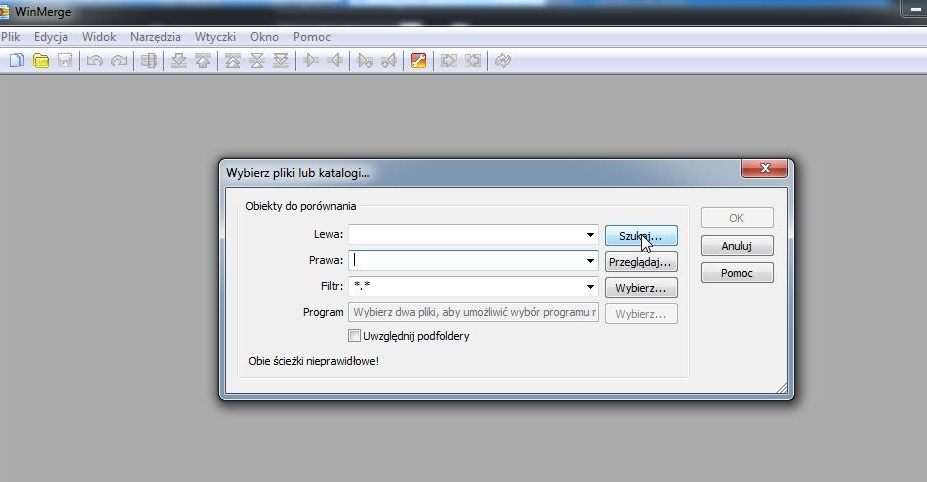
Task: Click the New document toolbar icon
Action: click(x=17, y=60)
